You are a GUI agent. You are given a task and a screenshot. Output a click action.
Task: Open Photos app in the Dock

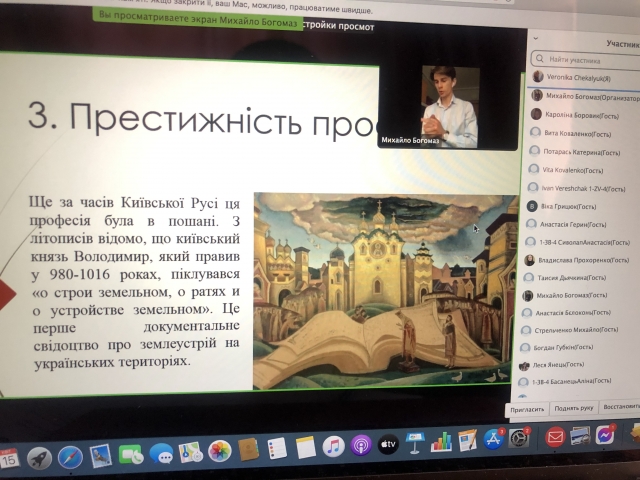tap(220, 451)
